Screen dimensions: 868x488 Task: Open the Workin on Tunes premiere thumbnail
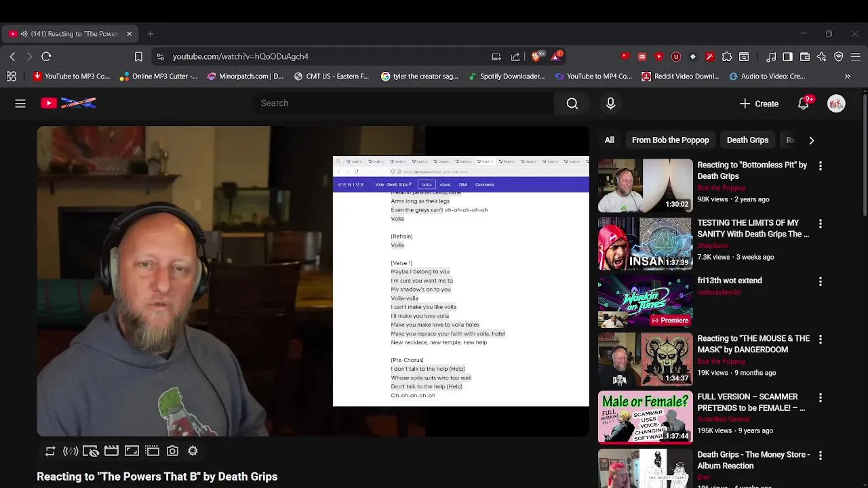click(645, 302)
